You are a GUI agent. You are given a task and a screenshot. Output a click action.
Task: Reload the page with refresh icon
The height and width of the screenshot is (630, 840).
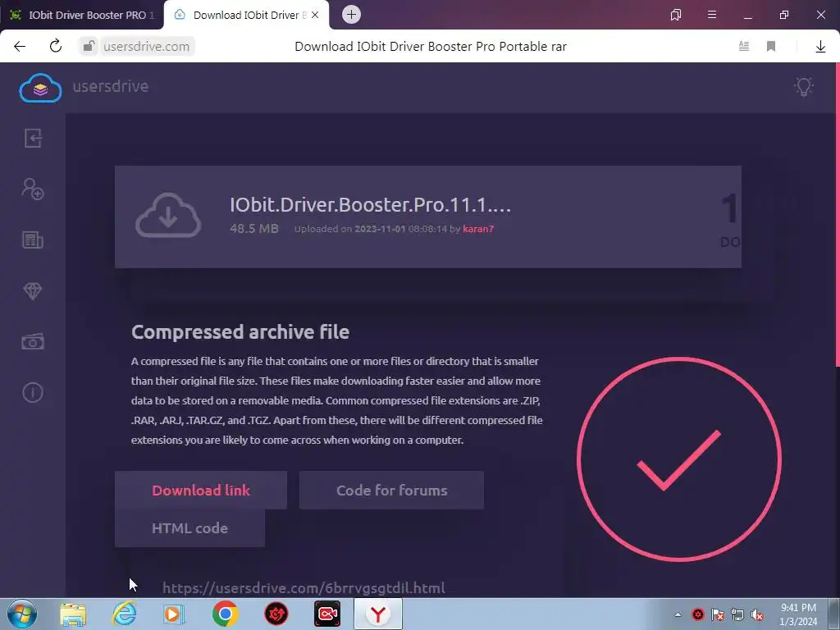click(56, 46)
